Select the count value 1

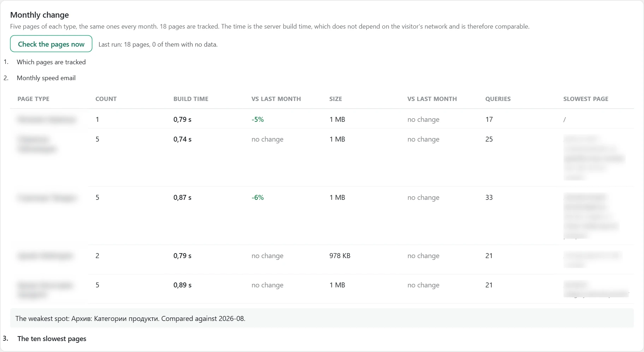97,119
